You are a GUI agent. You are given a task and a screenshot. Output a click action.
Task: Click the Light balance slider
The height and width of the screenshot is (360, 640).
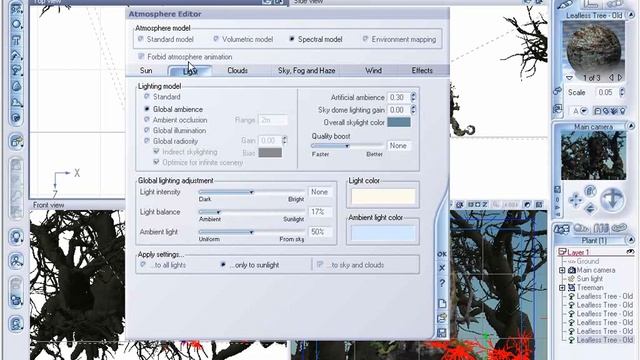click(251, 212)
